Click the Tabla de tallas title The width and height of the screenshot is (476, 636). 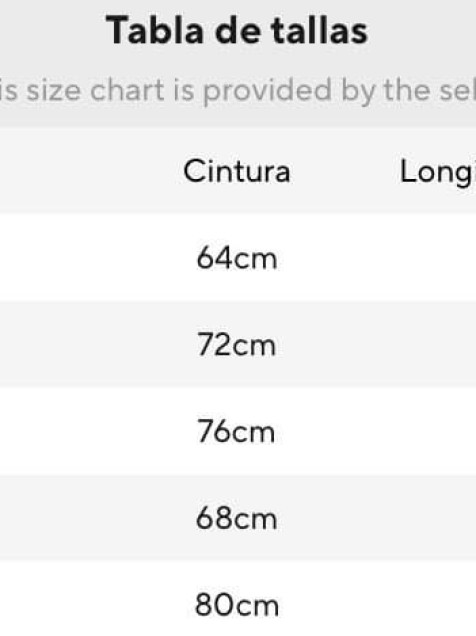(237, 31)
